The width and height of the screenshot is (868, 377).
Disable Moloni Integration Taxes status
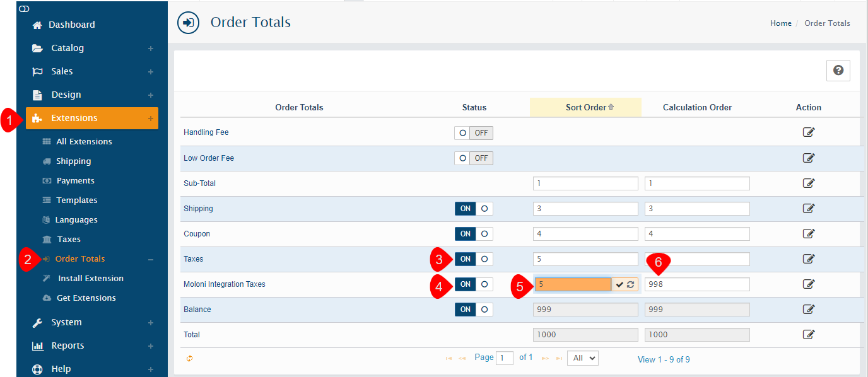(473, 284)
